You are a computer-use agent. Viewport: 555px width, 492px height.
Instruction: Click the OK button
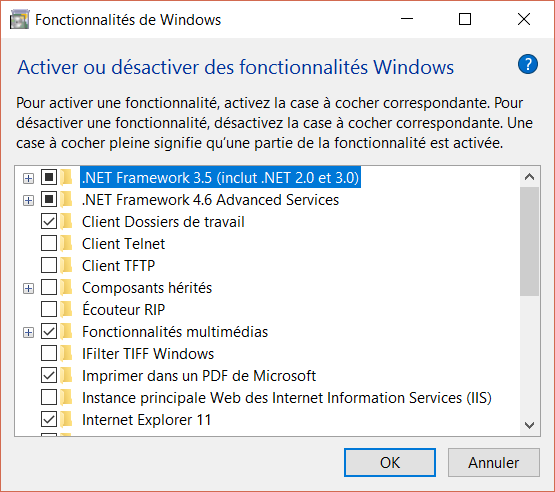[390, 463]
